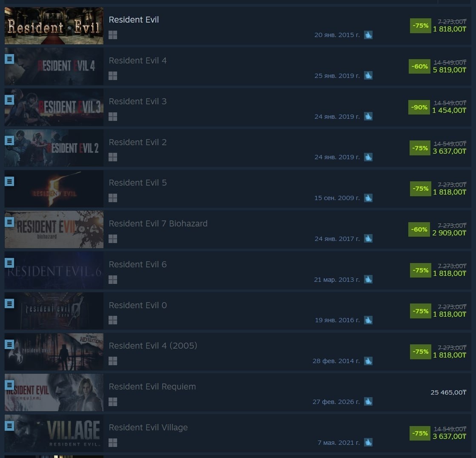
Task: Click the wishlist badge icon on Resident Evil Requiem
Action: tap(9, 385)
